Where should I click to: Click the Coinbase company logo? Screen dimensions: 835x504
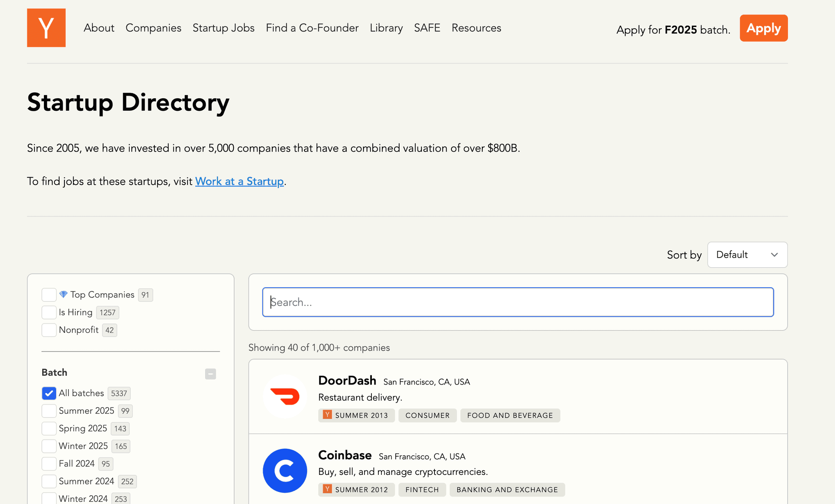(x=285, y=471)
